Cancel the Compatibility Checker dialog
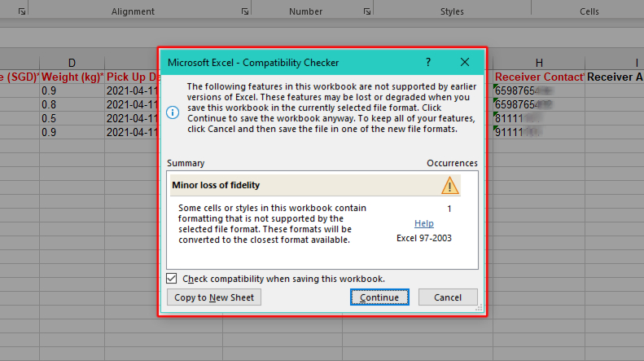 [x=448, y=297]
